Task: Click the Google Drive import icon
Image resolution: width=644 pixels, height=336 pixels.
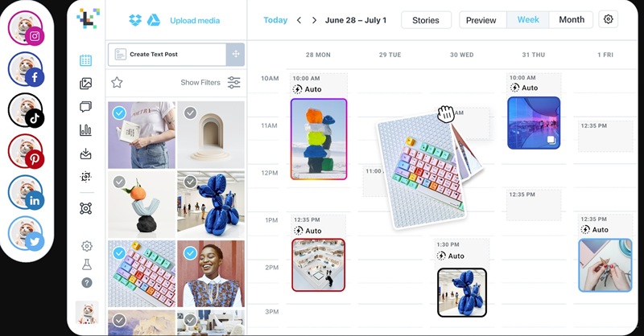Action: point(154,19)
